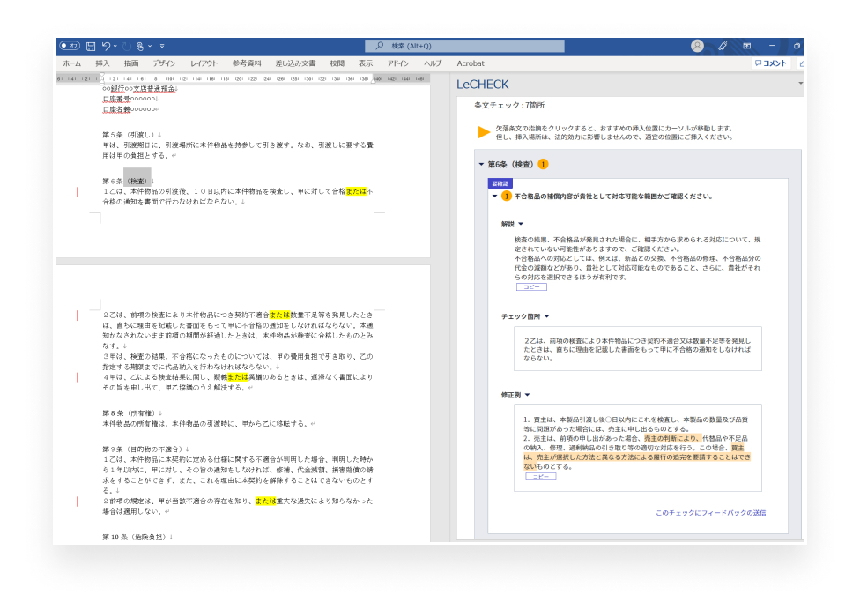Focus the 検索 (Alt+Q) search box
Viewport: 860px width, 616px height.
[x=464, y=46]
